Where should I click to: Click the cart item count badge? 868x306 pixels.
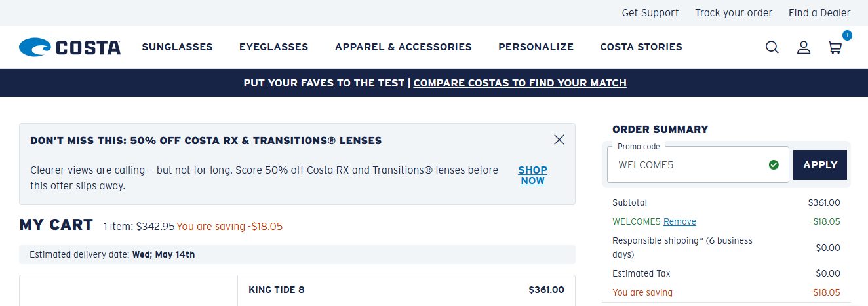tap(847, 35)
